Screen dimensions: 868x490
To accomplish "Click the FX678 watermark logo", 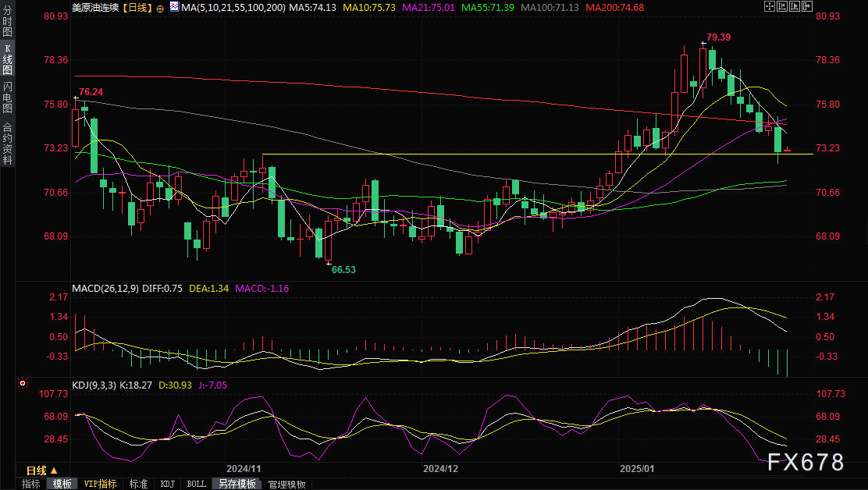I will tap(806, 463).
